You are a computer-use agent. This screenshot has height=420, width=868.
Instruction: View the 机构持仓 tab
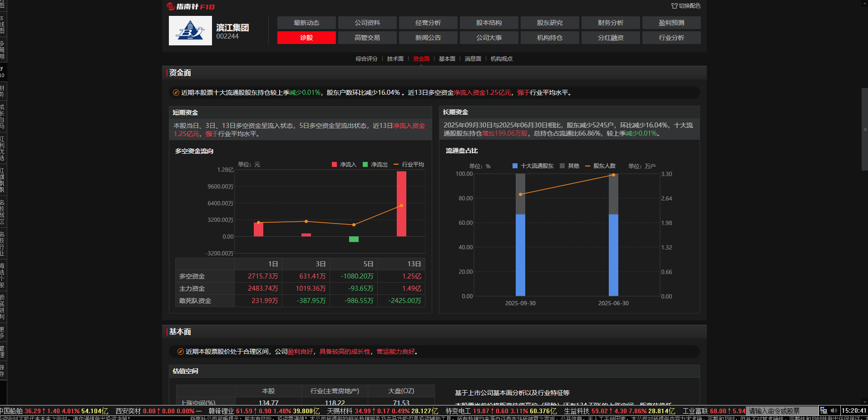click(x=550, y=38)
